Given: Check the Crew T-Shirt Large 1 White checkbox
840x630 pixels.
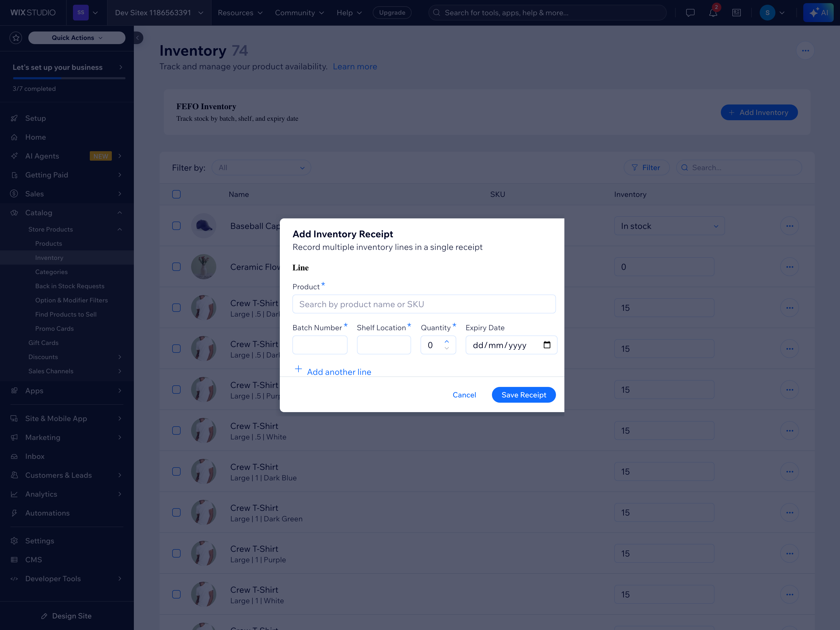Looking at the screenshot, I should 176,594.
